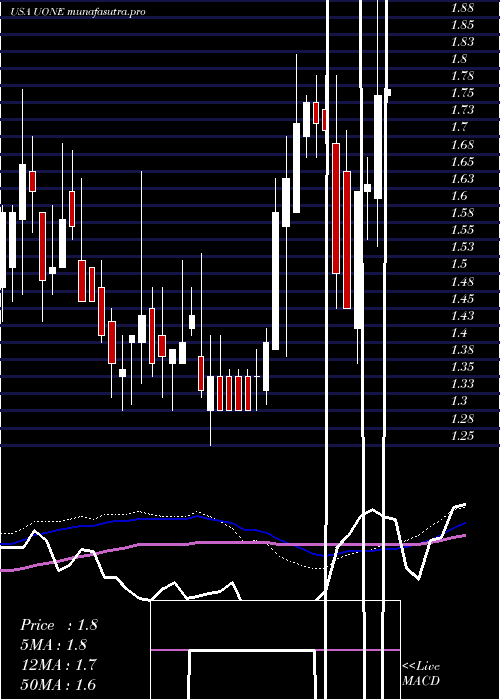Click the 1.38 price axis label

point(462,350)
